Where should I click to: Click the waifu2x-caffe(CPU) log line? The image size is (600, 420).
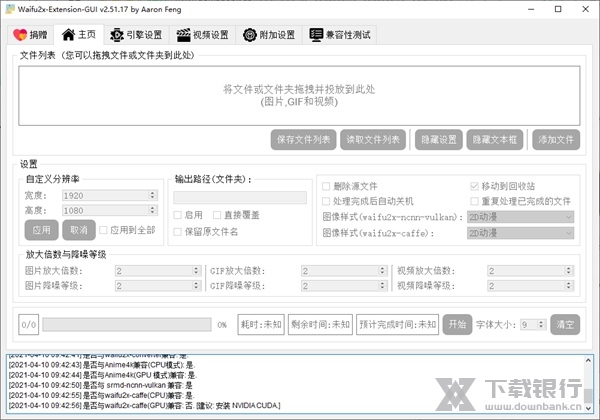[x=101, y=395]
